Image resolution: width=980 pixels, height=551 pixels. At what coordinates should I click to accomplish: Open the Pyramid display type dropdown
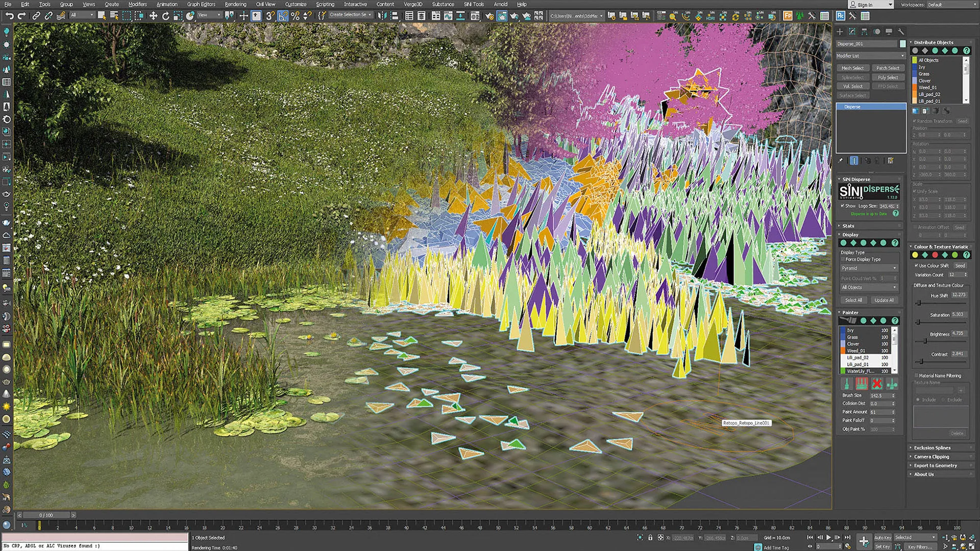coord(869,268)
